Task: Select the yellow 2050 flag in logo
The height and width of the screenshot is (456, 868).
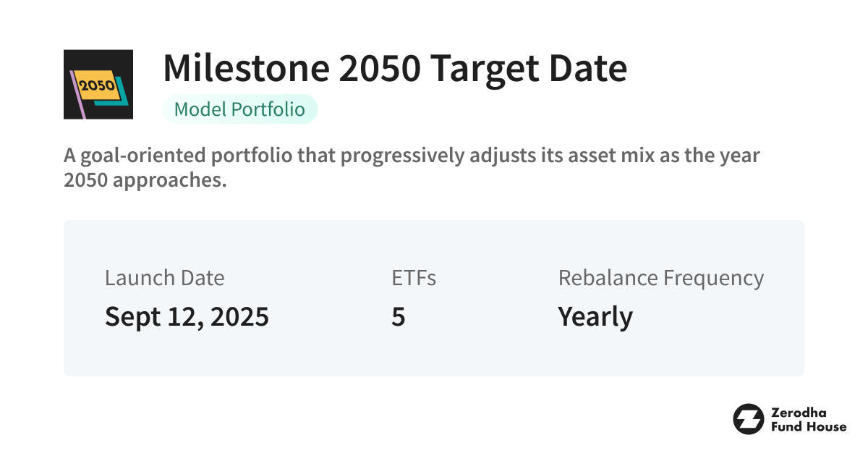Action: (x=97, y=85)
